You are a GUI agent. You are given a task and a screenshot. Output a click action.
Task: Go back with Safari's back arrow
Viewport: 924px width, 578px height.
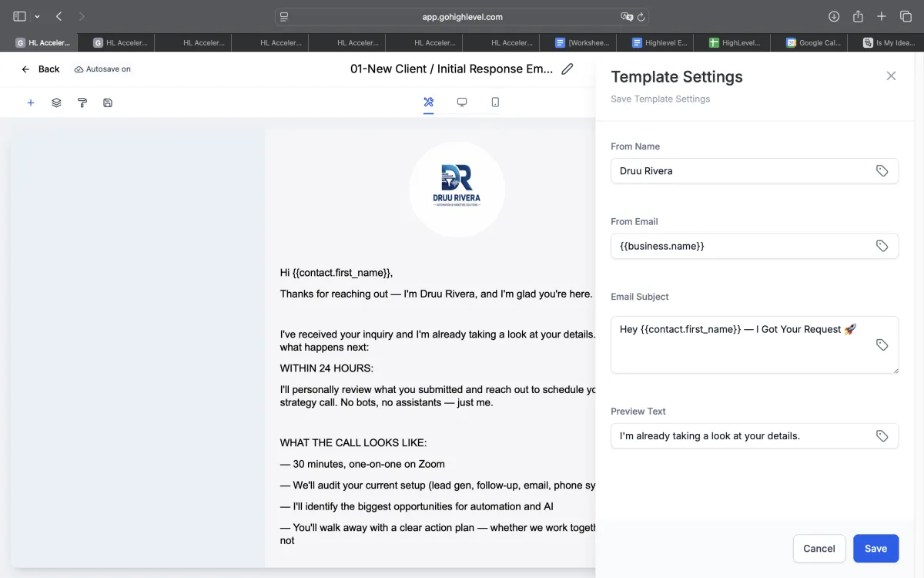59,16
